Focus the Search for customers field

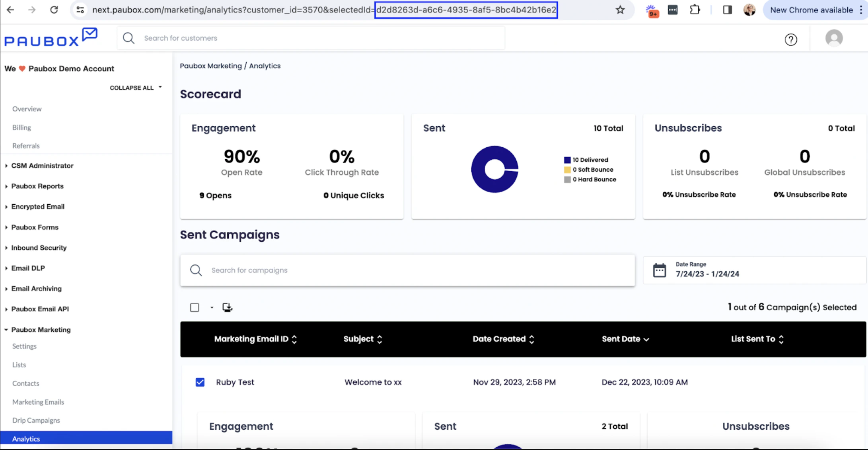coord(311,38)
